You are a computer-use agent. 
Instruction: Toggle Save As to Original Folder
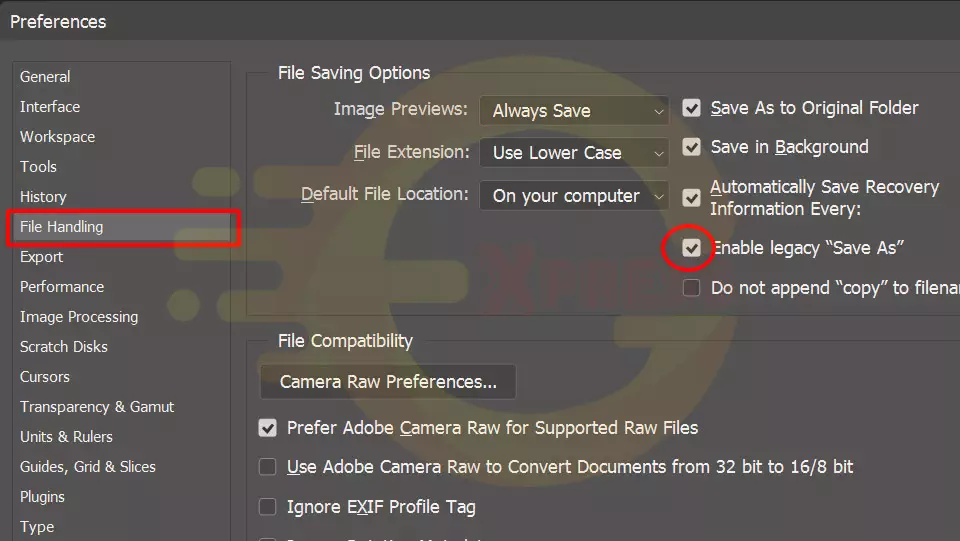(x=691, y=108)
